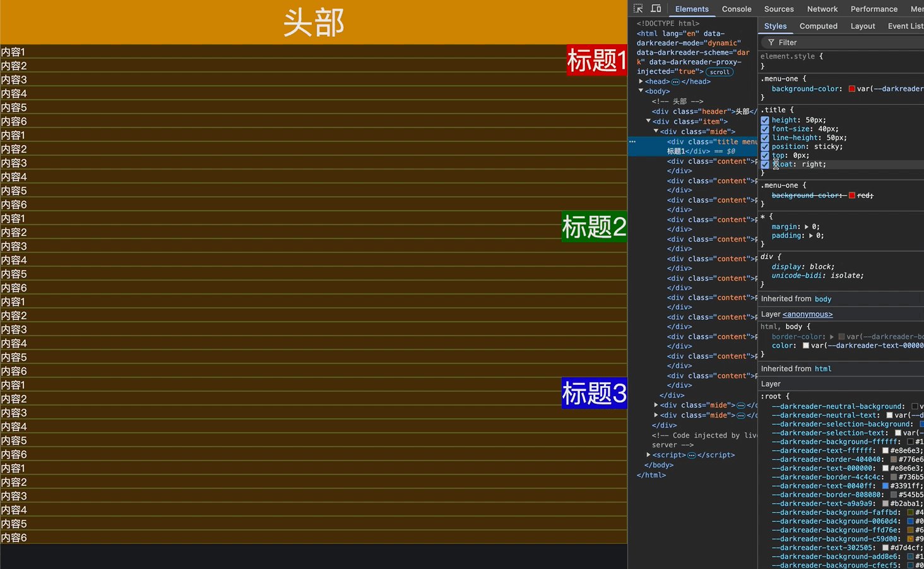Collapse the body element node
924x569 pixels.
click(641, 91)
